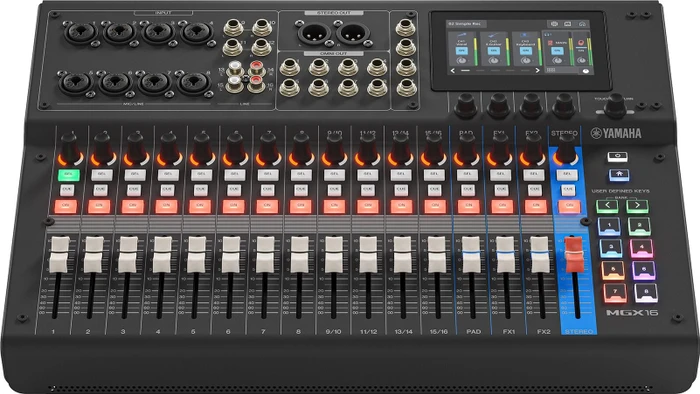700x394 pixels.
Task: Tap the User Defined Keys bank right arrow
Action: pyautogui.click(x=637, y=206)
